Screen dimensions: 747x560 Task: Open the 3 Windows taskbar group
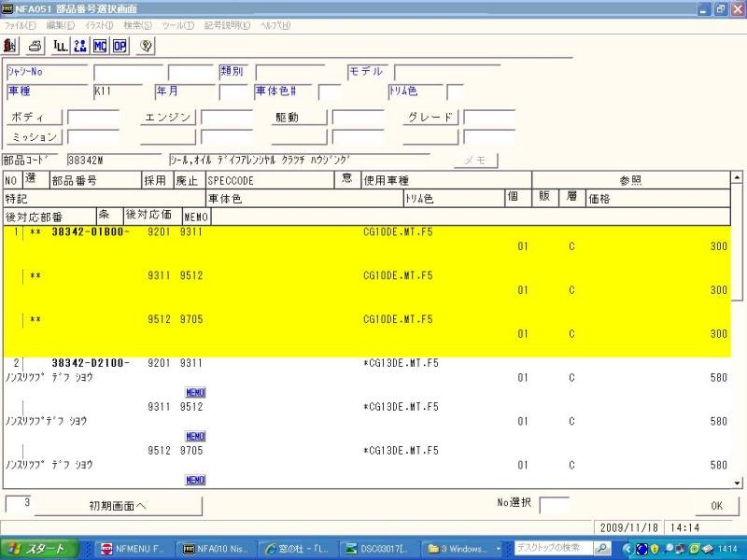point(463,549)
